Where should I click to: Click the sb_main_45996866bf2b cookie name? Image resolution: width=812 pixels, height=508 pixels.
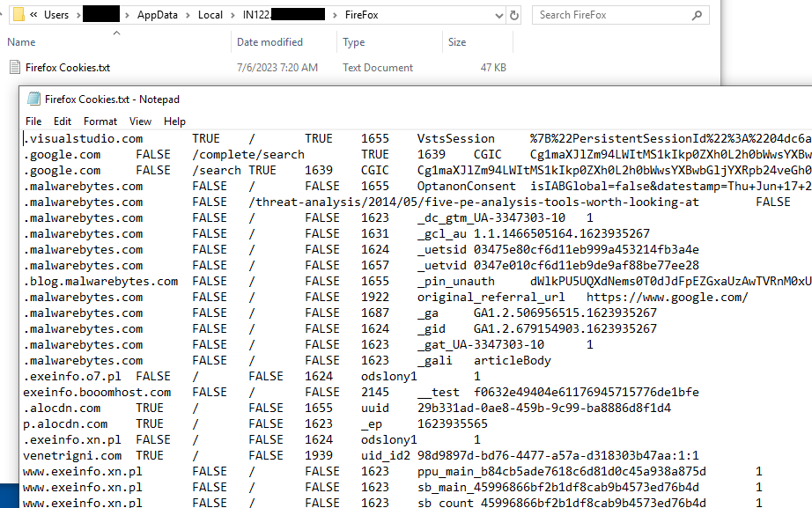point(557,488)
